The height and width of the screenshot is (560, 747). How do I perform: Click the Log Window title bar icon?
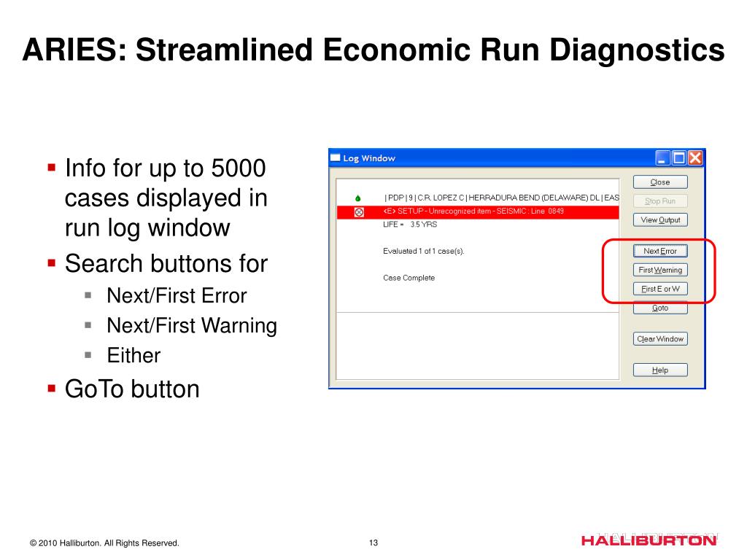(336, 157)
